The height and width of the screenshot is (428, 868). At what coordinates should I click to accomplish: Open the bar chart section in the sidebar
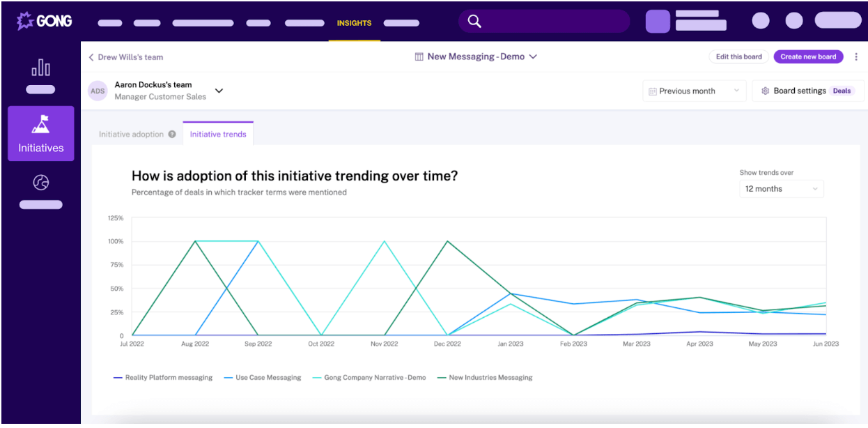tap(40, 68)
